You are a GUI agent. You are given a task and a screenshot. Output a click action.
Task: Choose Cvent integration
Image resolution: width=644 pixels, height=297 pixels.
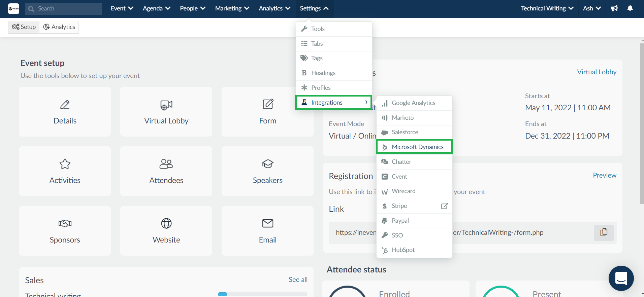click(414, 177)
